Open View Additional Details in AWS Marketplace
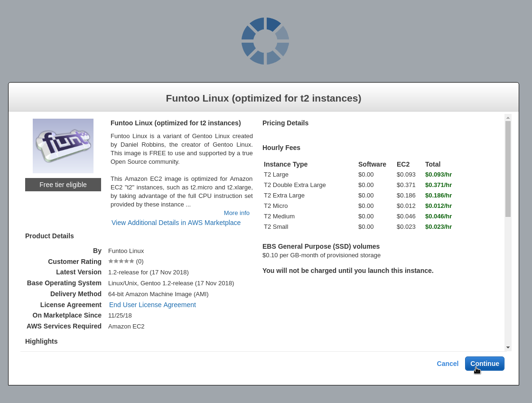This screenshot has width=532, height=403. click(x=176, y=223)
